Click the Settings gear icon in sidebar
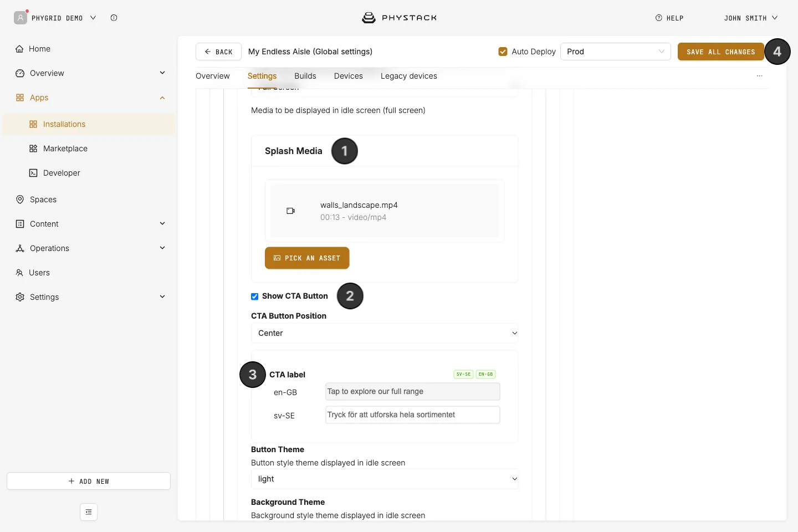 pyautogui.click(x=20, y=297)
